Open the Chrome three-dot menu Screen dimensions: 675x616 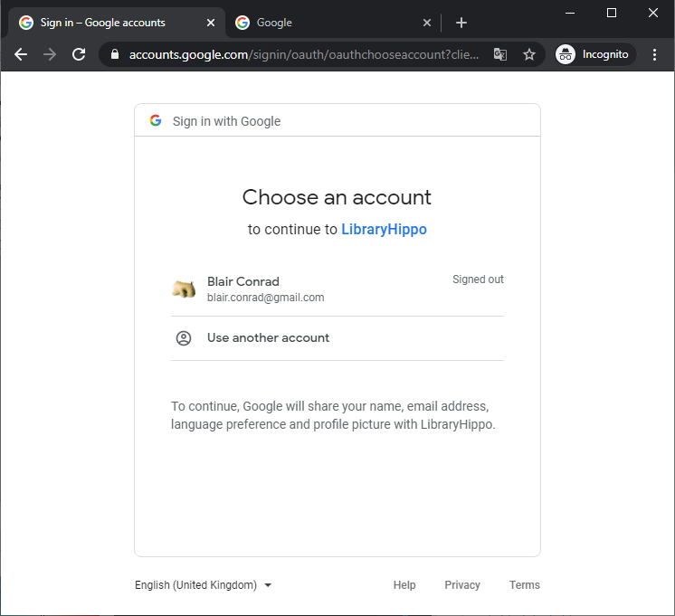click(x=654, y=54)
